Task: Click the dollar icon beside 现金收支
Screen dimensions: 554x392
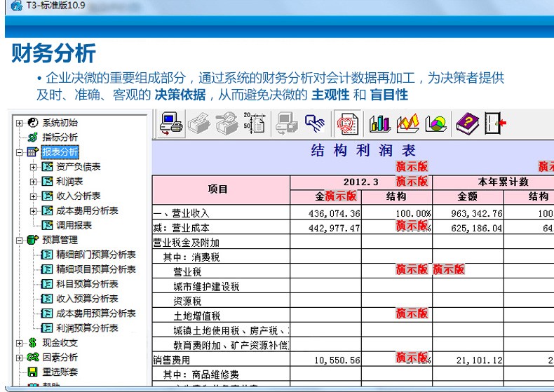Action: tap(32, 342)
